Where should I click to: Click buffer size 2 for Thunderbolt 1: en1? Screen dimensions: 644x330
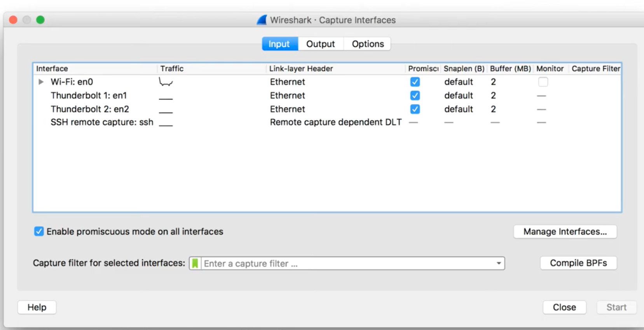click(x=493, y=95)
